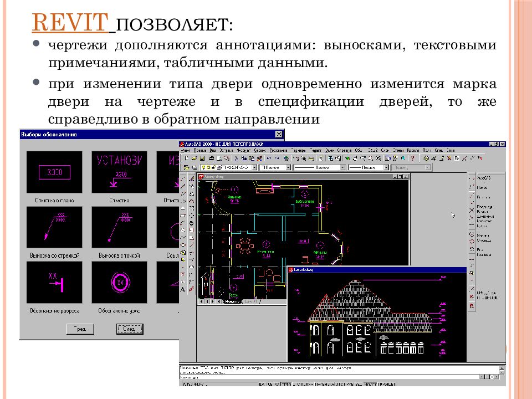Select the Match Properties paintbrush icon

pyautogui.click(x=259, y=158)
